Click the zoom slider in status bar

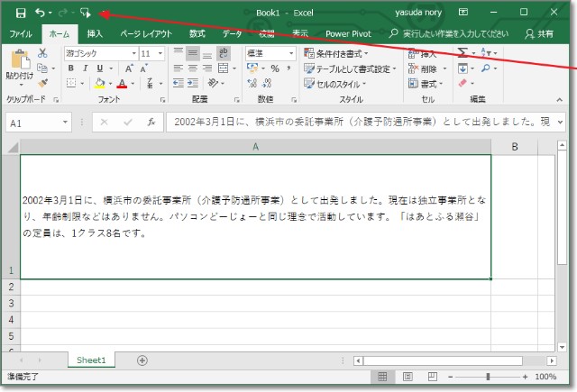pos(488,377)
